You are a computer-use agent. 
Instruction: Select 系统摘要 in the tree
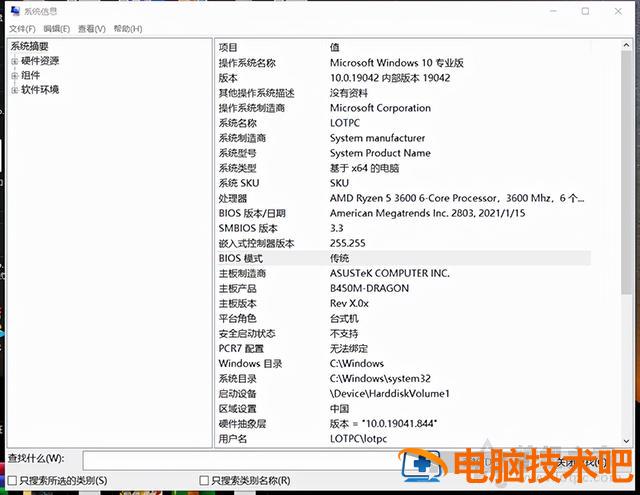(29, 46)
